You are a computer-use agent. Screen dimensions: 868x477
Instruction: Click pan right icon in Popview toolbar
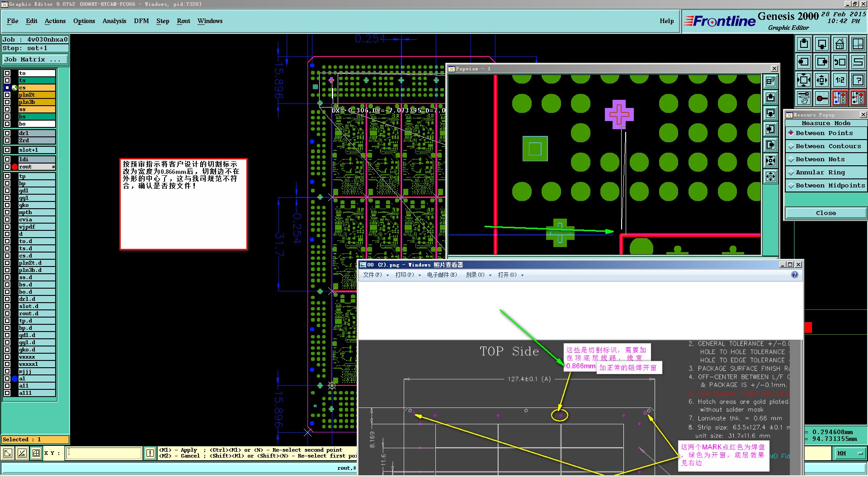771,145
